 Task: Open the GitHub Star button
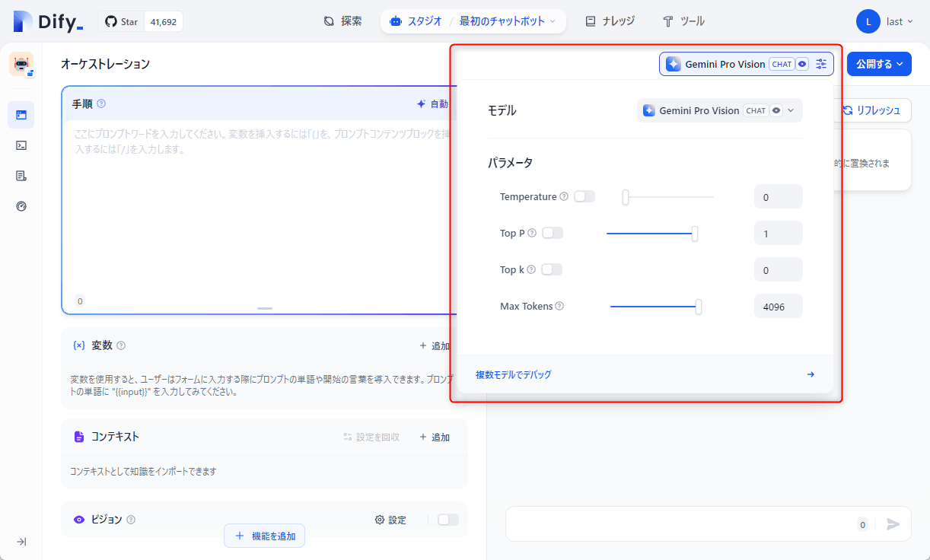[x=121, y=22]
